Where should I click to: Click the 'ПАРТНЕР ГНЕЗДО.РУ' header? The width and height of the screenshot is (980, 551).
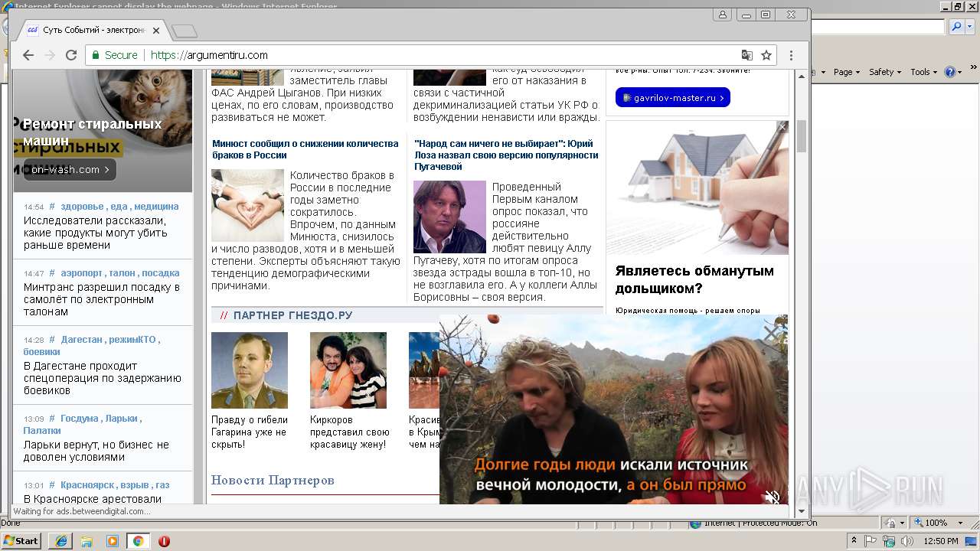tap(293, 315)
